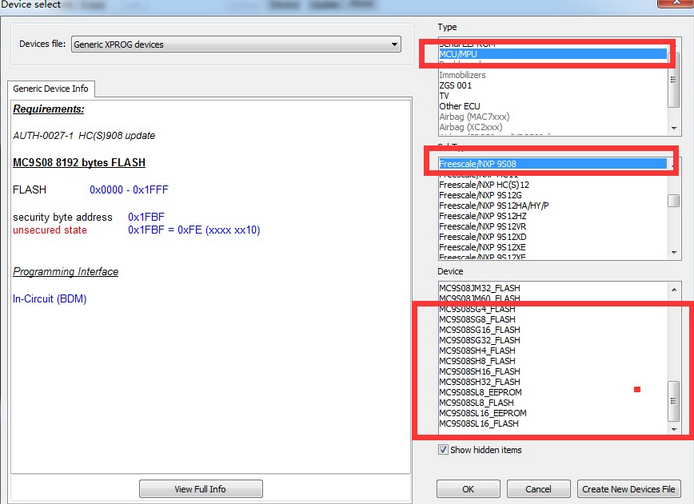Select Freescale/NXP 9S12HZ subtype
This screenshot has height=504, width=694.
coord(552,216)
